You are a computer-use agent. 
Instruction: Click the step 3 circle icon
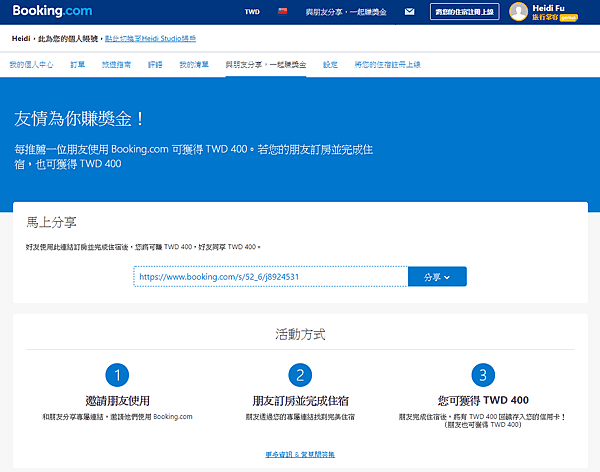[x=483, y=375]
